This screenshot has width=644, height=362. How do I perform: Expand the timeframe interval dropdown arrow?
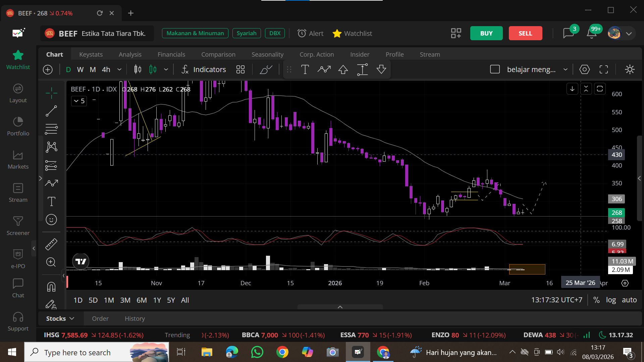[119, 69]
